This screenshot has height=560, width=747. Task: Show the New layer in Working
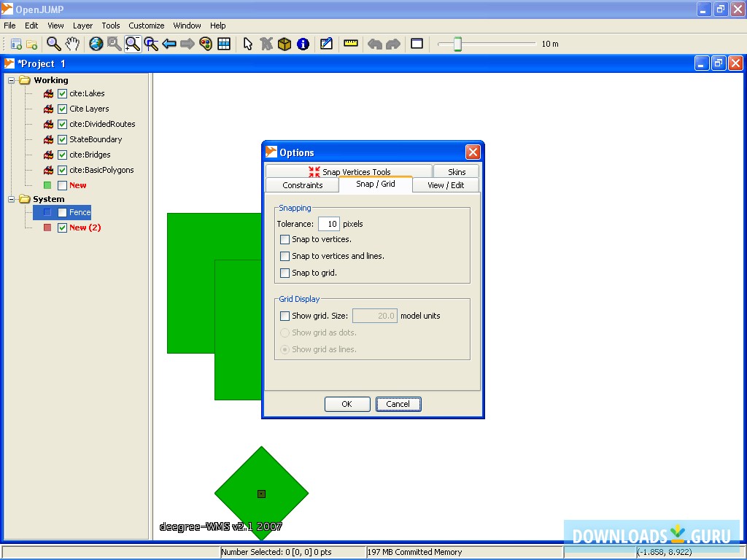pos(63,185)
